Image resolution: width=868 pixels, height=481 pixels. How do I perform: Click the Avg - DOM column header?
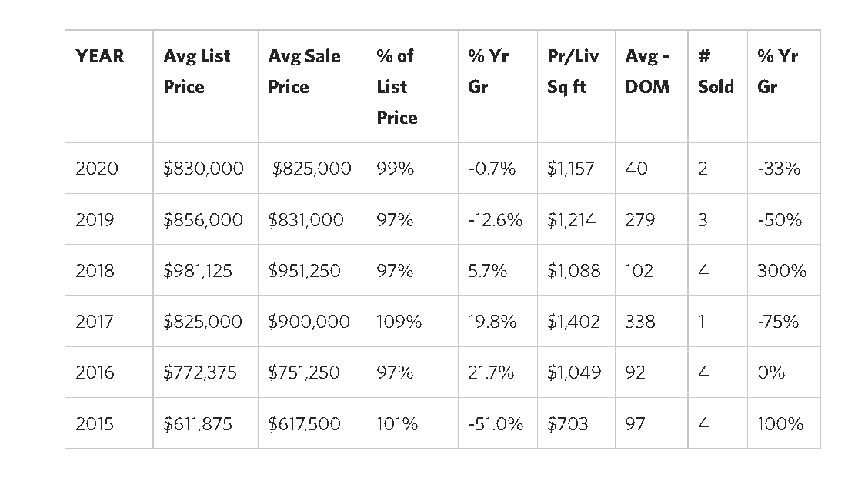pyautogui.click(x=647, y=71)
